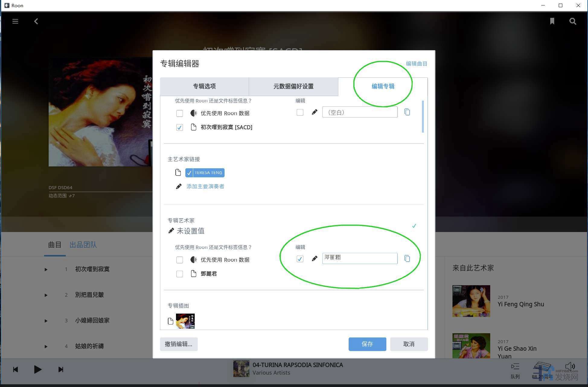Copy the album artist field value
This screenshot has height=387, width=588.
click(x=407, y=259)
